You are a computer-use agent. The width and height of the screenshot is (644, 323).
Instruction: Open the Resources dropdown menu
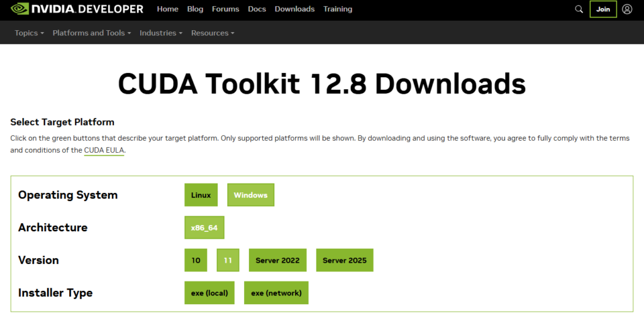[213, 33]
